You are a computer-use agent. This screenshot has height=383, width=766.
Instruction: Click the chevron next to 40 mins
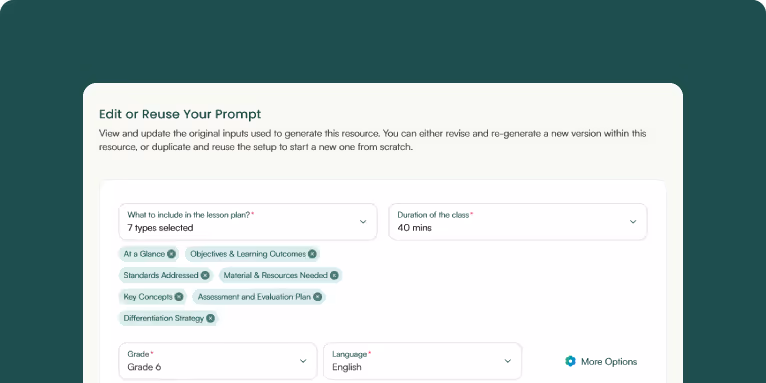[633, 222]
